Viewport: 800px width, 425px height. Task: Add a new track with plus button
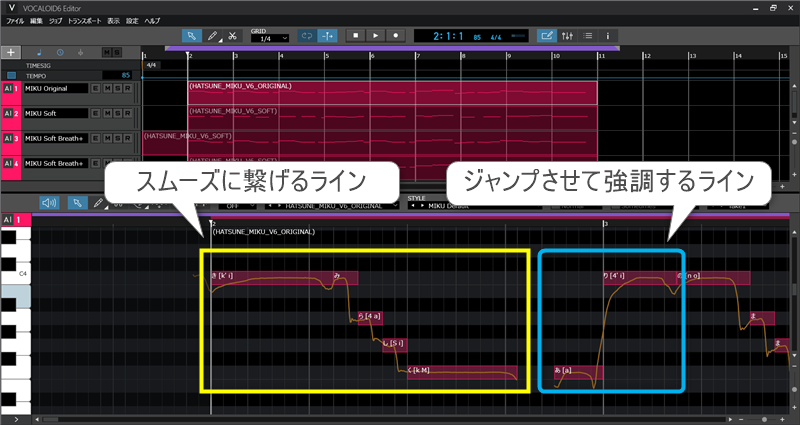tap(11, 52)
